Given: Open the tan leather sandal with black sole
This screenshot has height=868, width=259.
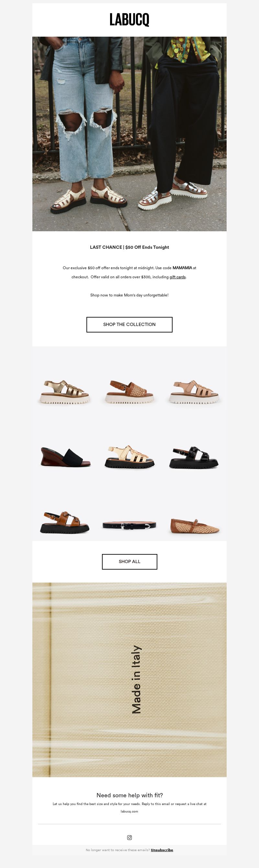Looking at the screenshot, I should pos(65,522).
